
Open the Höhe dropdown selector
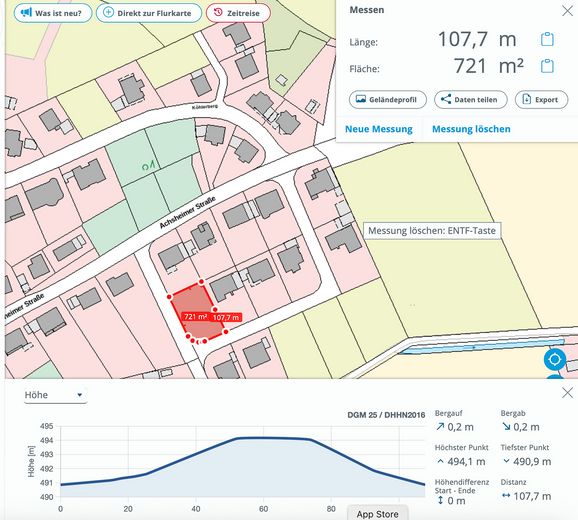click(55, 395)
